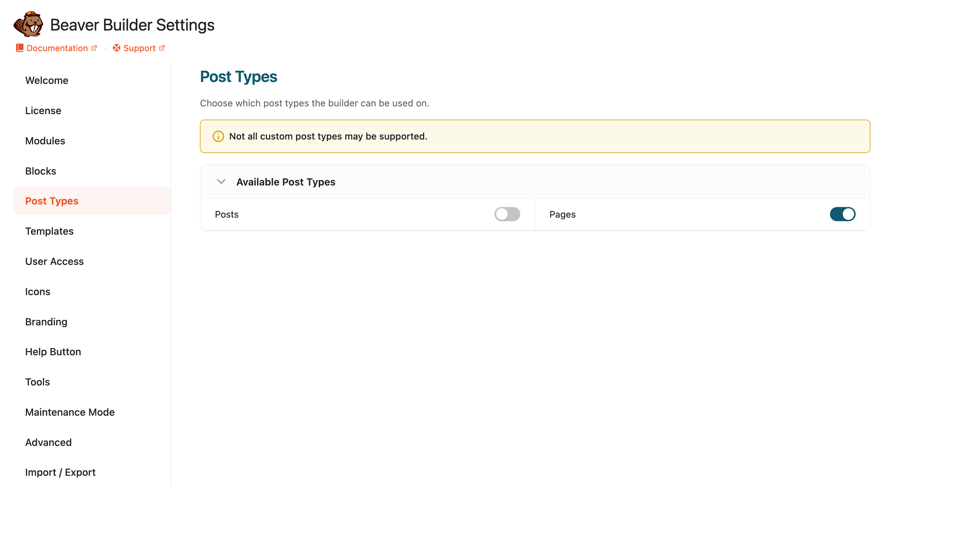This screenshot has width=980, height=534.
Task: Switch to the Branding tab
Action: tap(92, 321)
